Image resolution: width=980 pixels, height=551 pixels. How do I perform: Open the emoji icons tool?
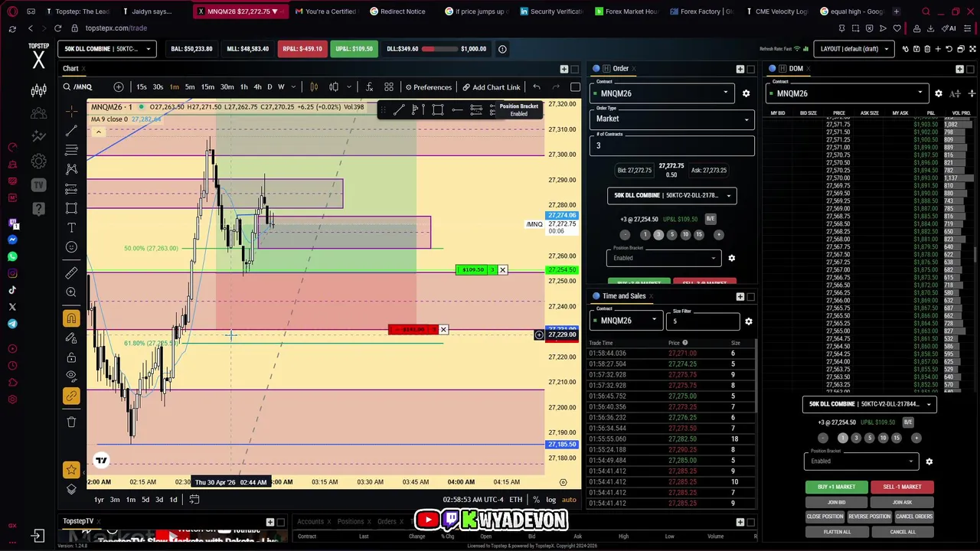click(71, 246)
